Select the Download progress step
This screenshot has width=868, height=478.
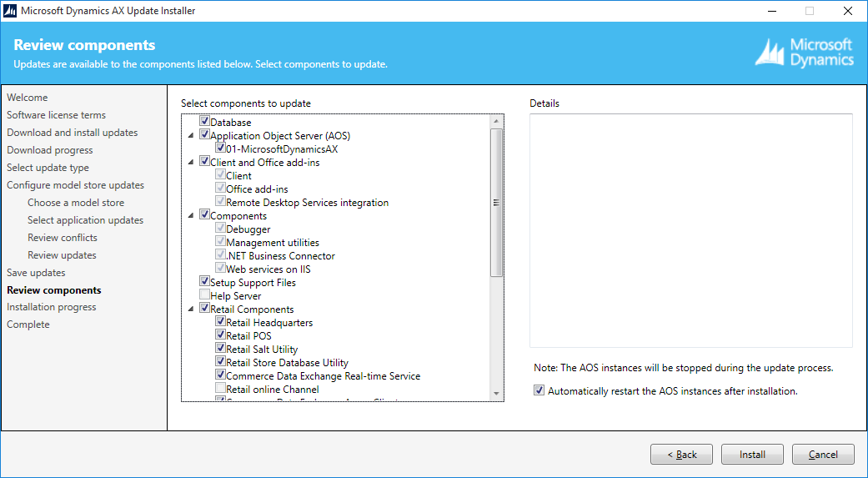[50, 150]
